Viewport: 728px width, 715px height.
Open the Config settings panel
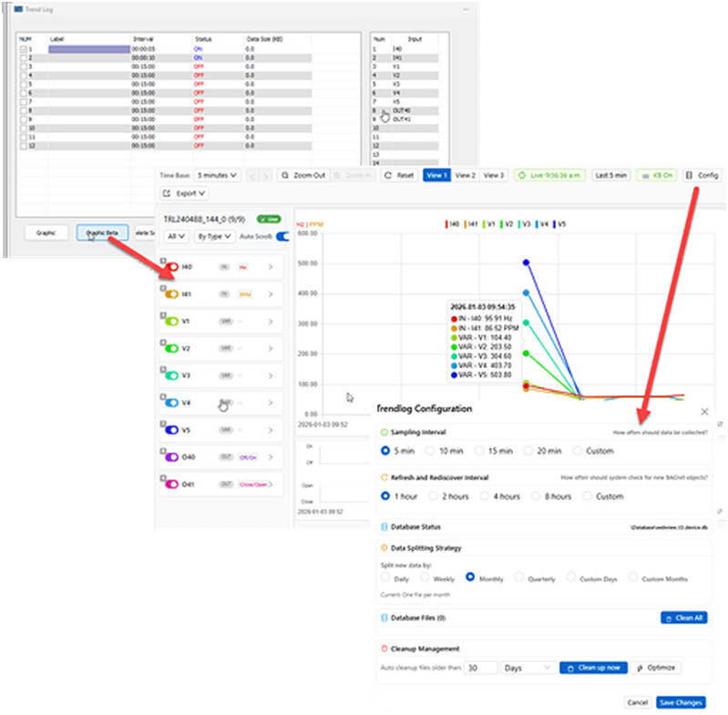pos(702,175)
